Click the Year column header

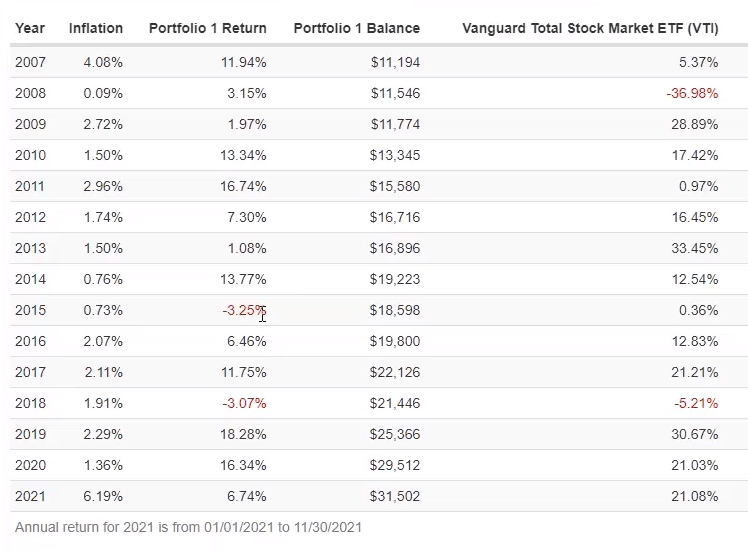click(30, 29)
